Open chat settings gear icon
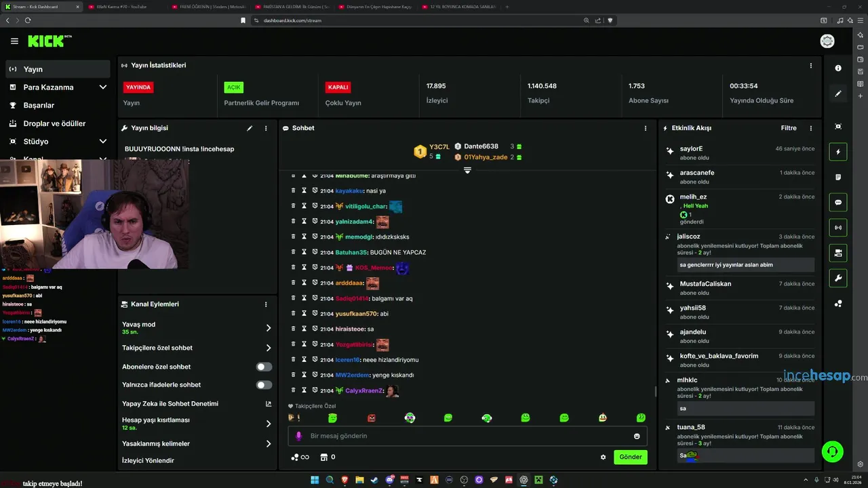This screenshot has width=868, height=488. [x=603, y=457]
